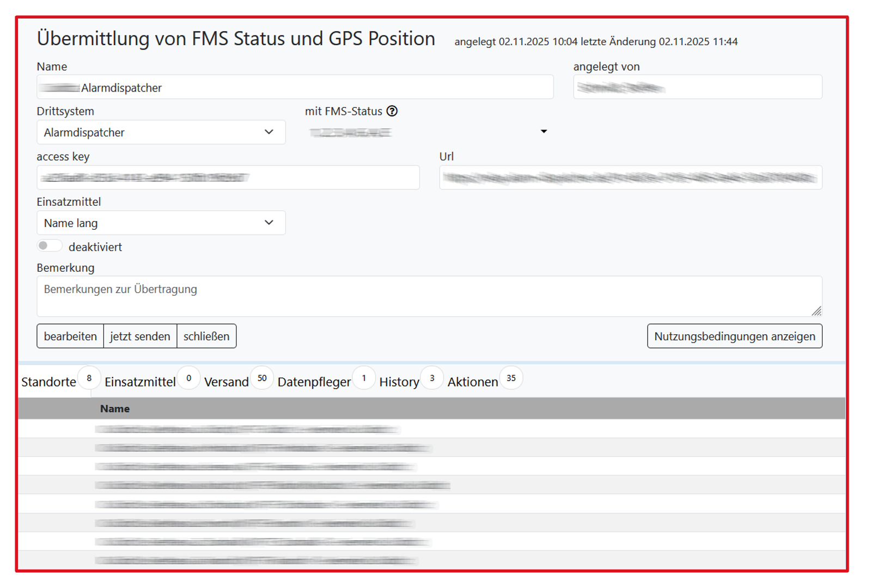Click into the Bemerkung text area
The height and width of the screenshot is (588, 871).
[429, 296]
